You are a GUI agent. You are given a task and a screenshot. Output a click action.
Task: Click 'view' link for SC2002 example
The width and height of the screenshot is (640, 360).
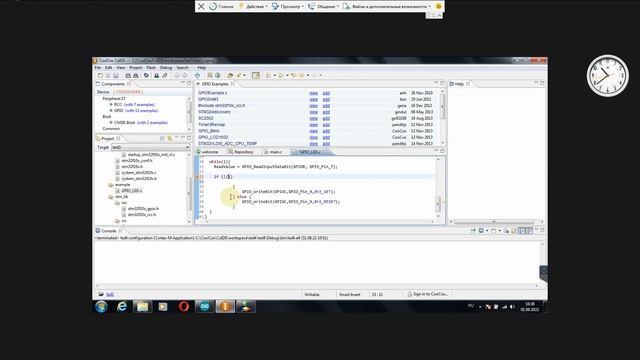[x=313, y=118]
